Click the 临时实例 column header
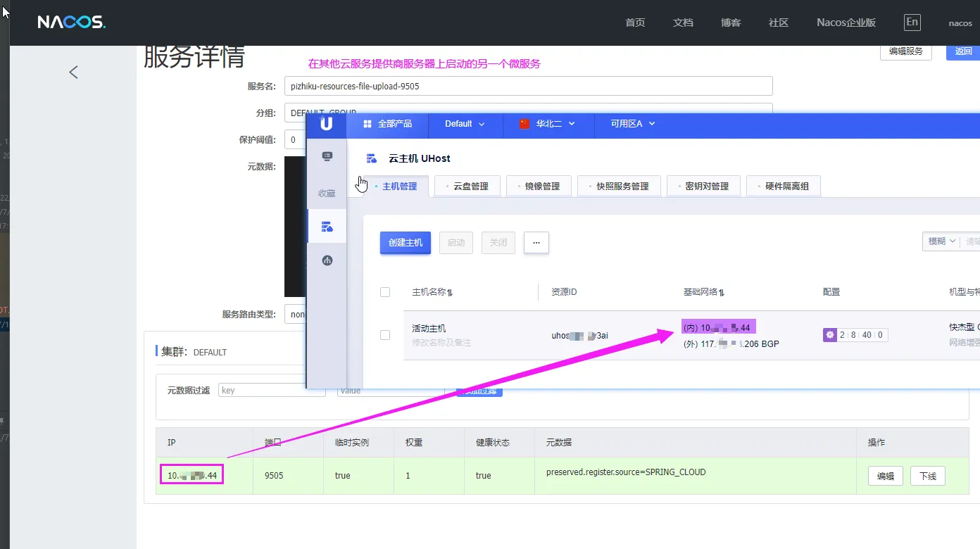Viewport: 980px width, 549px height. point(352,443)
